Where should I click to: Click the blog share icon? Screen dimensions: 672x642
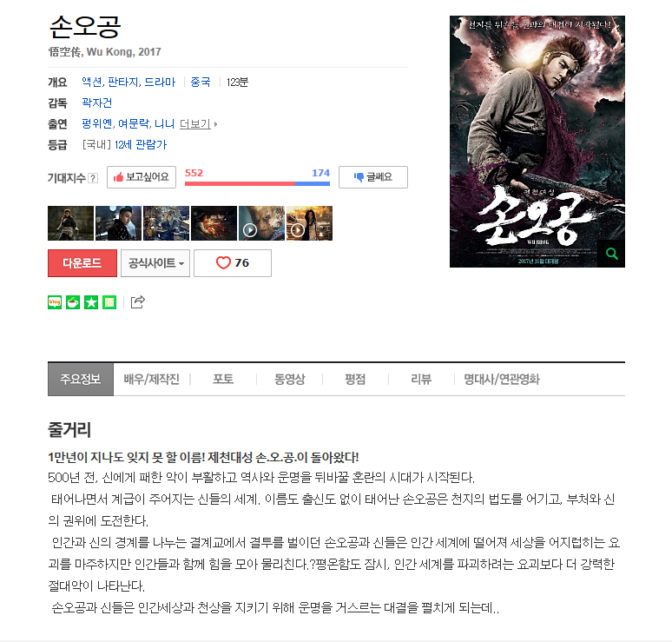[55, 302]
